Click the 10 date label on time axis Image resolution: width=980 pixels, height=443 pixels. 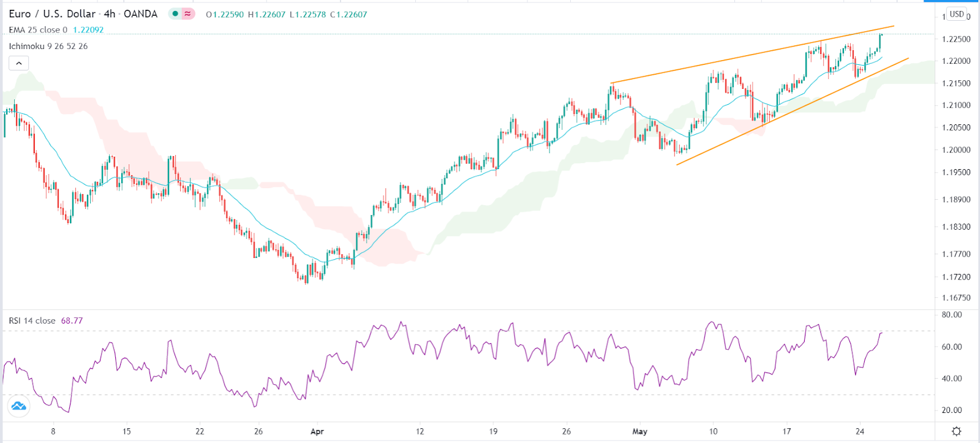[713, 431]
